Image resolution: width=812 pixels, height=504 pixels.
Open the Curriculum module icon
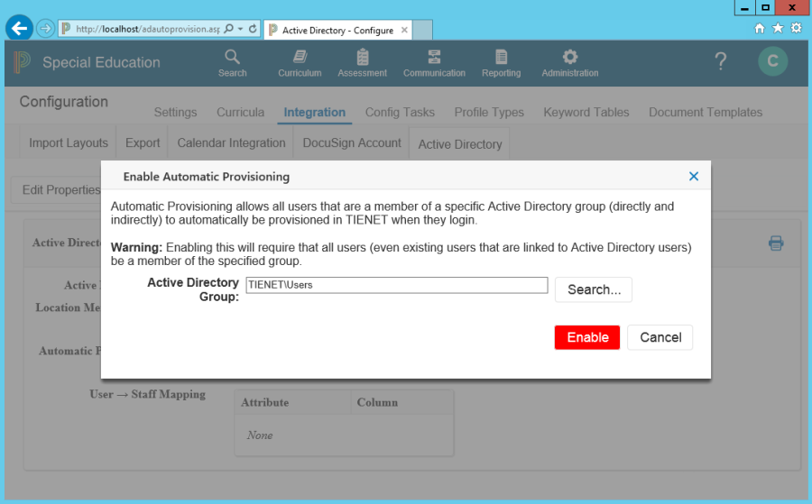(300, 57)
